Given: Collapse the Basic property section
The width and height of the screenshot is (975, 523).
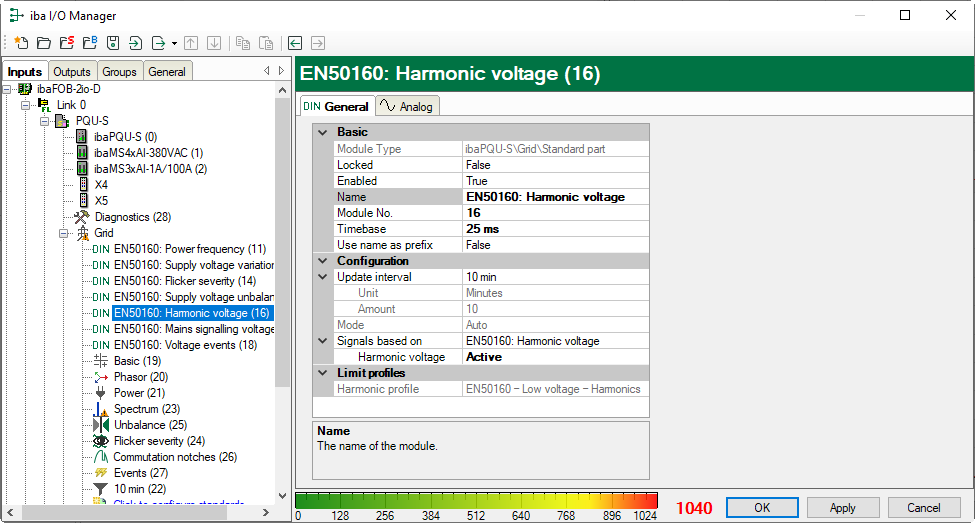Looking at the screenshot, I should (x=322, y=132).
